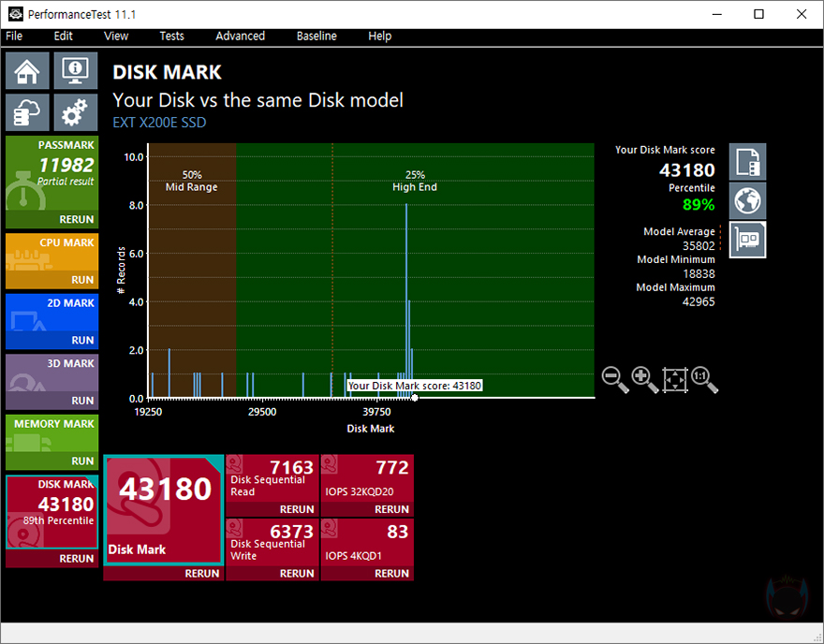Screen dimensions: 824x644
Task: Click the Model Average 35802 value
Action: point(699,246)
